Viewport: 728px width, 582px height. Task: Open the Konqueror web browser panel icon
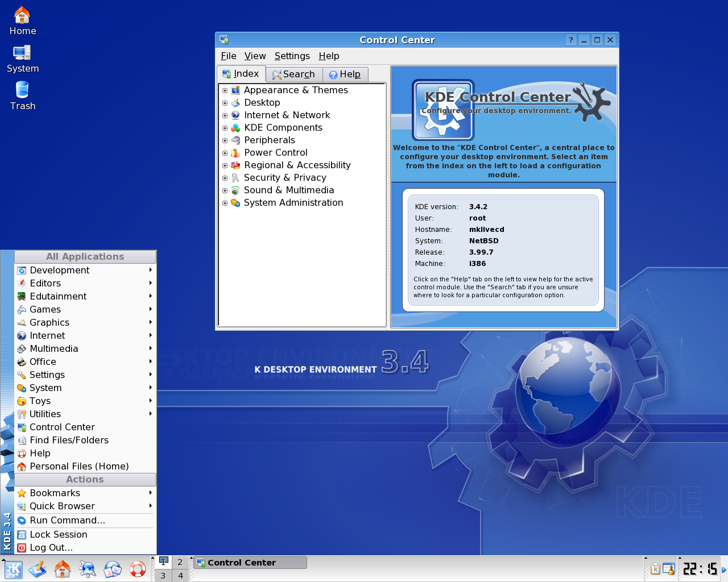coord(88,569)
